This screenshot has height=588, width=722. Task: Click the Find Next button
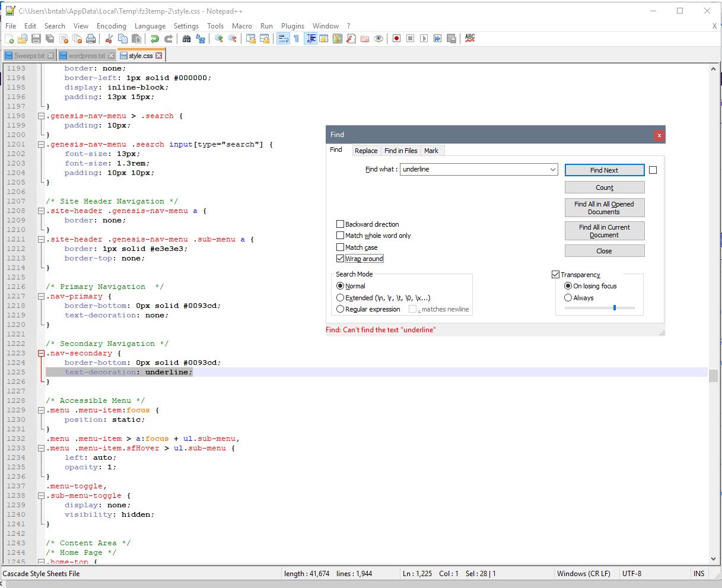tap(604, 170)
